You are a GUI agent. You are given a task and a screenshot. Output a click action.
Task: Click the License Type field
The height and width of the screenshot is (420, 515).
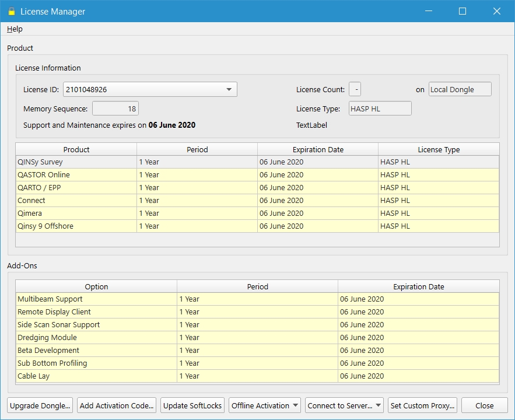[x=380, y=109]
